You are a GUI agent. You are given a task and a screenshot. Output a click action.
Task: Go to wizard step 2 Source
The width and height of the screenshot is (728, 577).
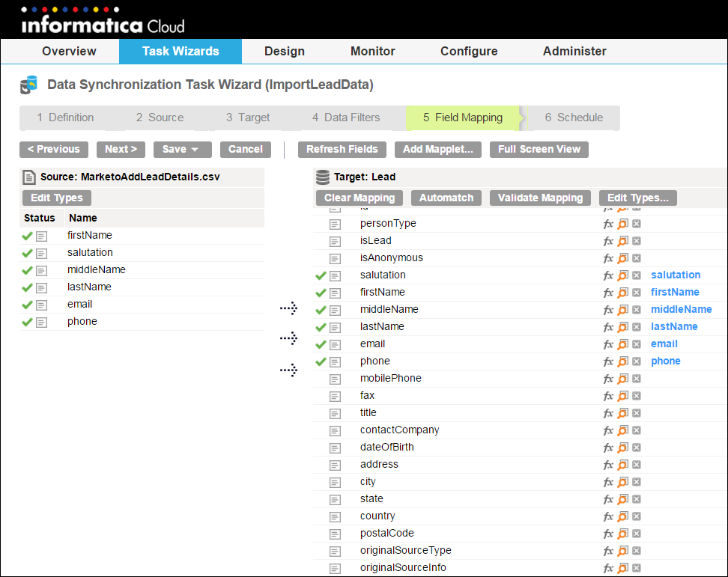click(x=160, y=117)
